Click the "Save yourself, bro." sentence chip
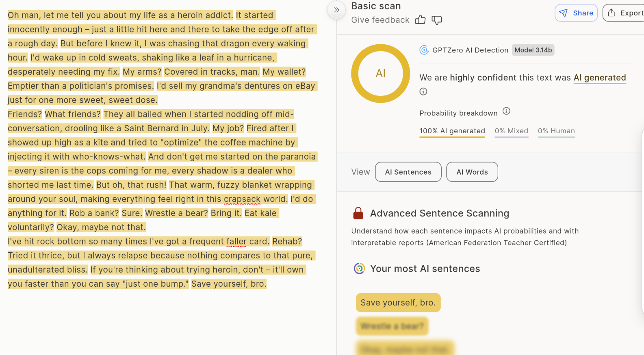 [x=398, y=303]
